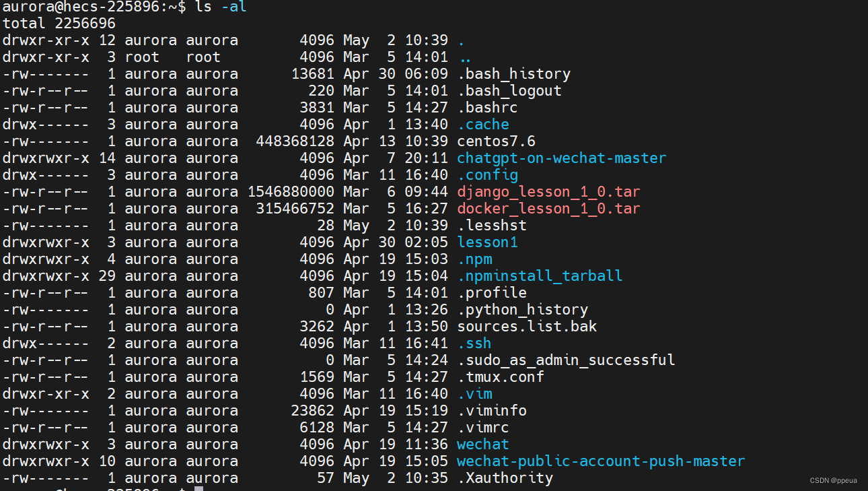Screen dimensions: 868x491
Task: Click the .npminstall_tarball directory name
Action: pyautogui.click(x=540, y=276)
